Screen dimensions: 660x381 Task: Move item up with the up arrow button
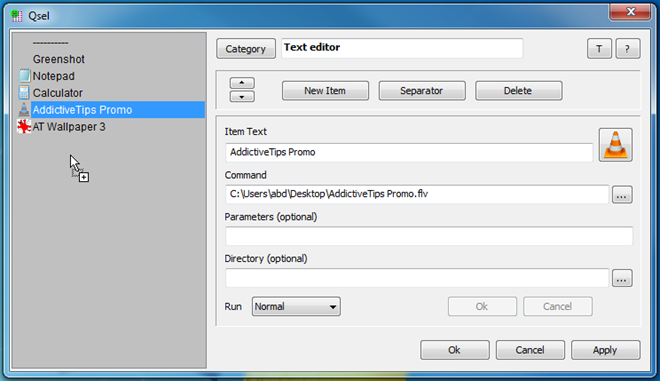coord(242,83)
